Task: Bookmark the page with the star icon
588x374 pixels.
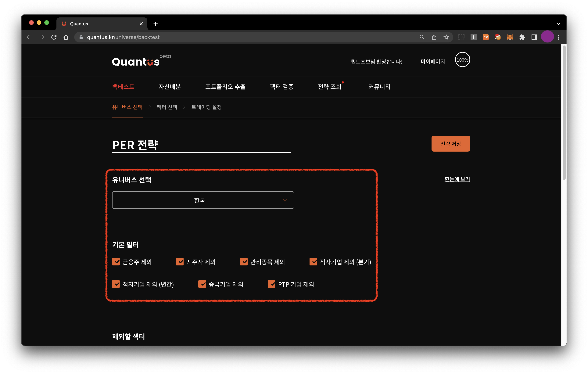Action: coord(446,37)
